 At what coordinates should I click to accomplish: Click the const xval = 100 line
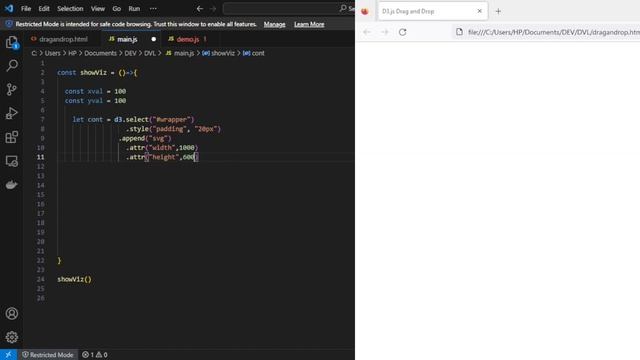pos(96,91)
